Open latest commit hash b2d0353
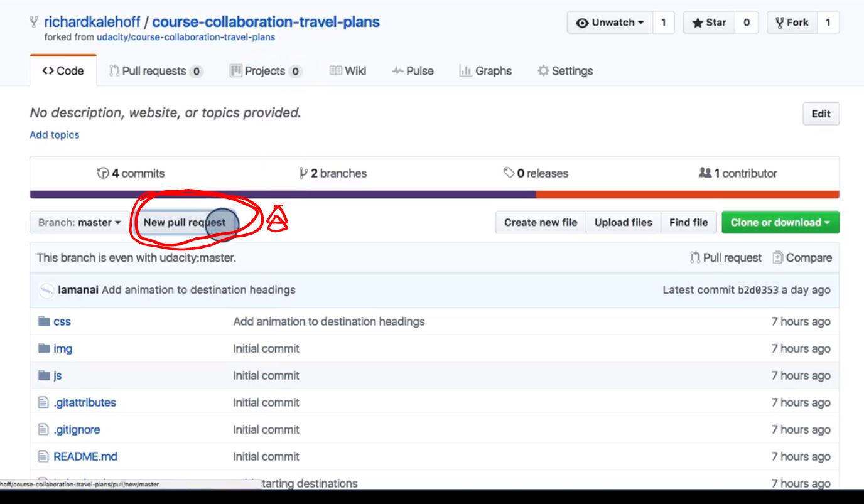The height and width of the screenshot is (504, 864). point(758,290)
